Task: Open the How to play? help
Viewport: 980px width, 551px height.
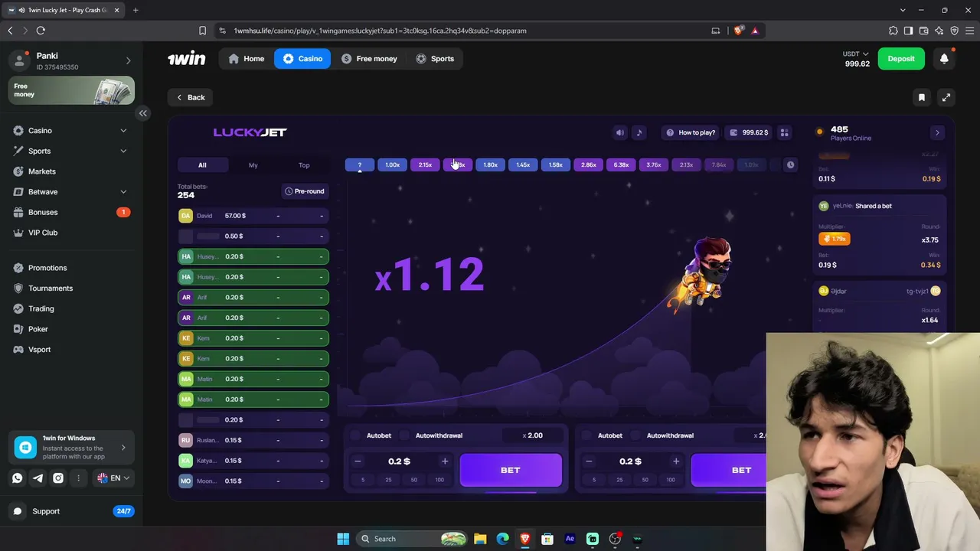Action: pyautogui.click(x=691, y=132)
